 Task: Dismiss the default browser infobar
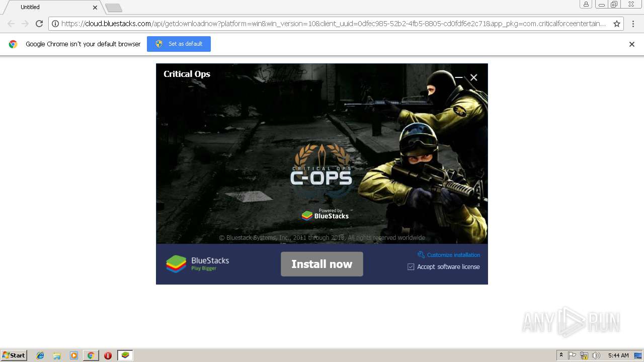(x=632, y=44)
